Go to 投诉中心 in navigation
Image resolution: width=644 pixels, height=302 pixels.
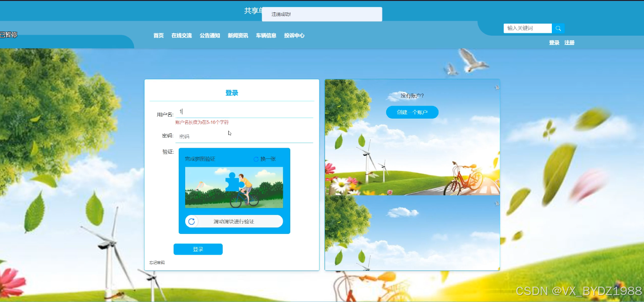pyautogui.click(x=294, y=36)
